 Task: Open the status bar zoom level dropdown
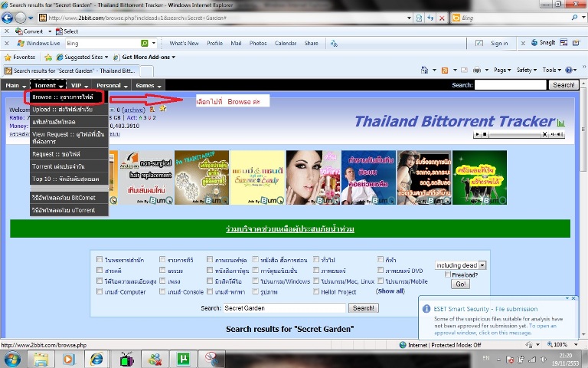tap(576, 344)
